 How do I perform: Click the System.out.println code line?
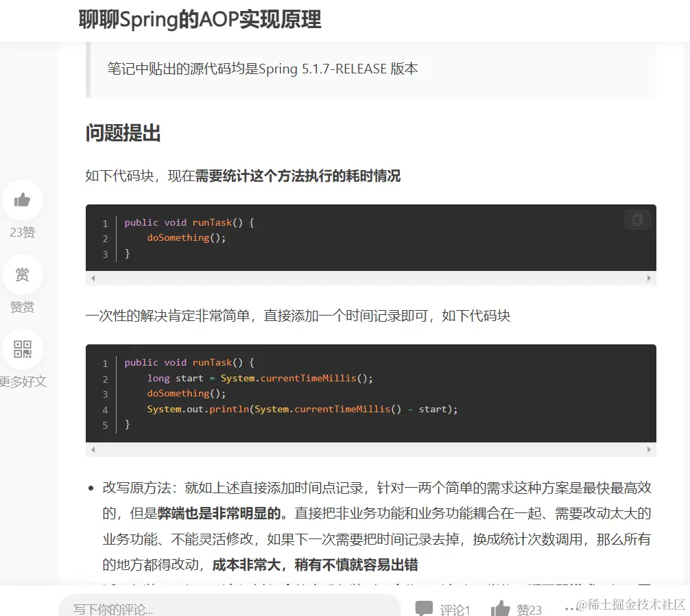(302, 409)
